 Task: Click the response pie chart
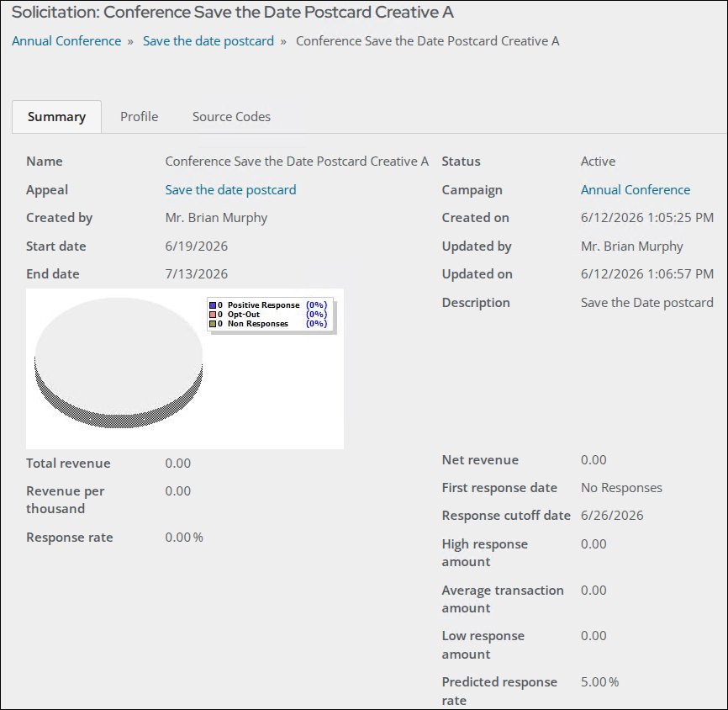pos(119,363)
